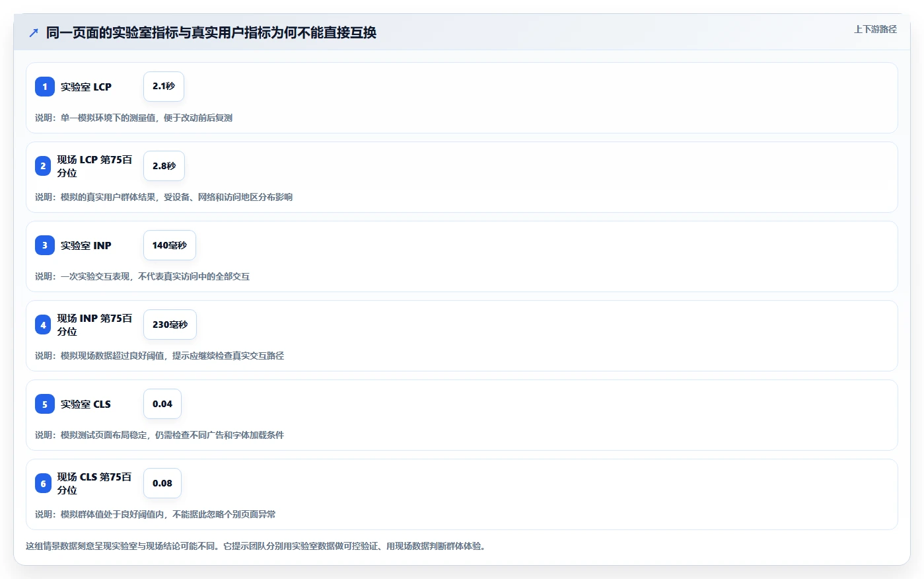Click the 2.1秒 value chip
Image resolution: width=924 pixels, height=579 pixels.
tap(164, 87)
